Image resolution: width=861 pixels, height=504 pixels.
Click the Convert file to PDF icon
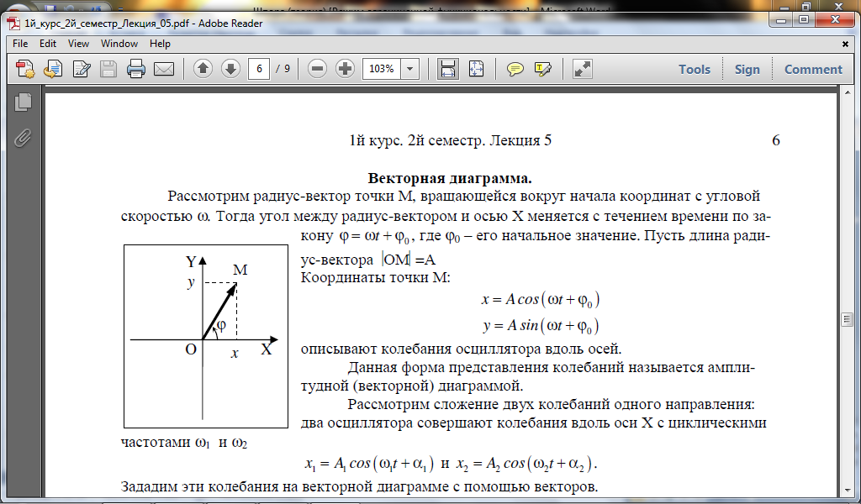(x=53, y=69)
